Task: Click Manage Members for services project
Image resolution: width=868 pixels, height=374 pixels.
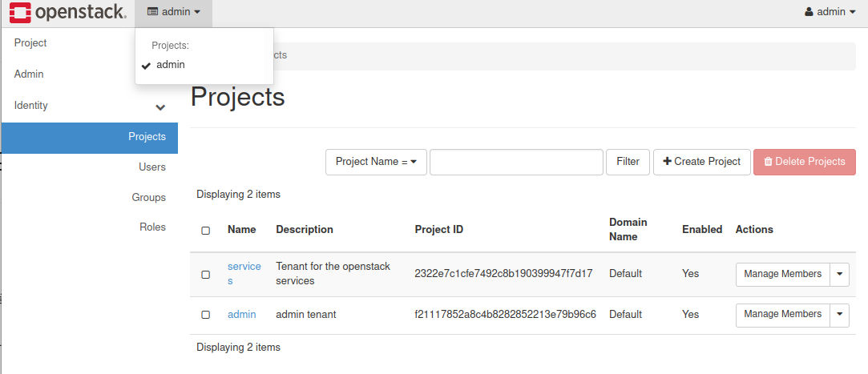Action: (783, 275)
